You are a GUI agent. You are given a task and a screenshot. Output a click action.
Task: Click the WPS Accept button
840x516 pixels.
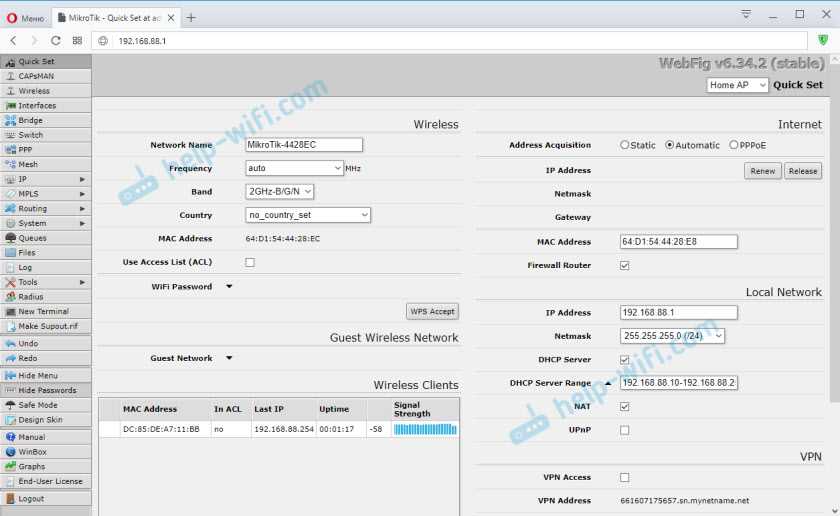point(432,311)
